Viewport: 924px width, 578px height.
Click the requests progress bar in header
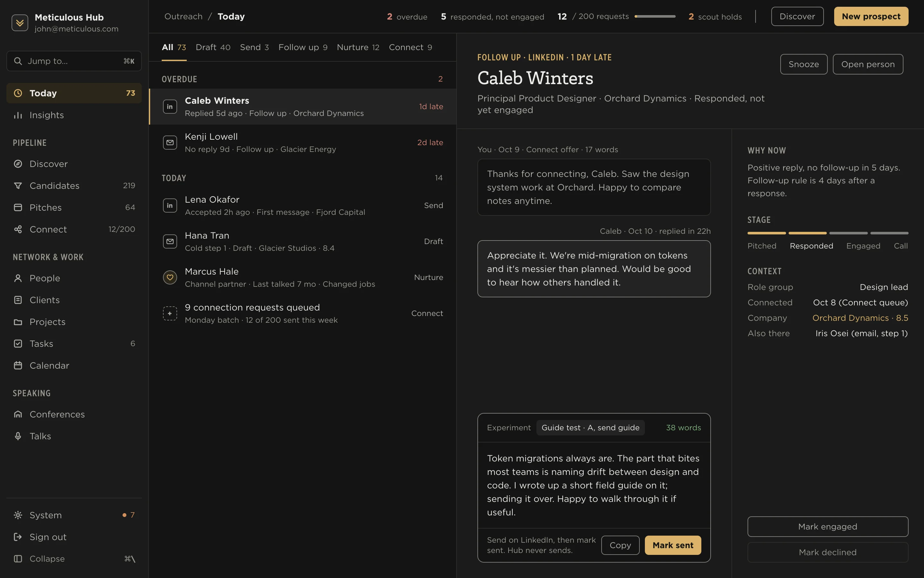(655, 16)
